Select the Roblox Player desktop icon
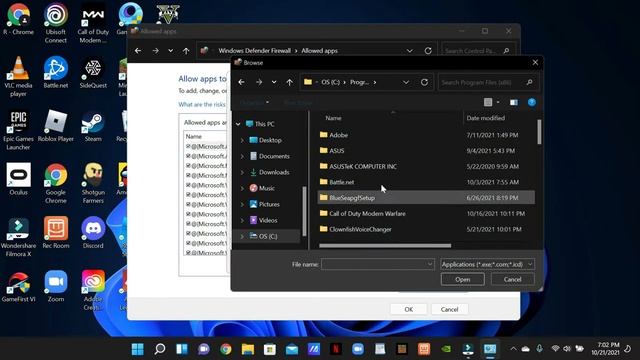 [56, 126]
